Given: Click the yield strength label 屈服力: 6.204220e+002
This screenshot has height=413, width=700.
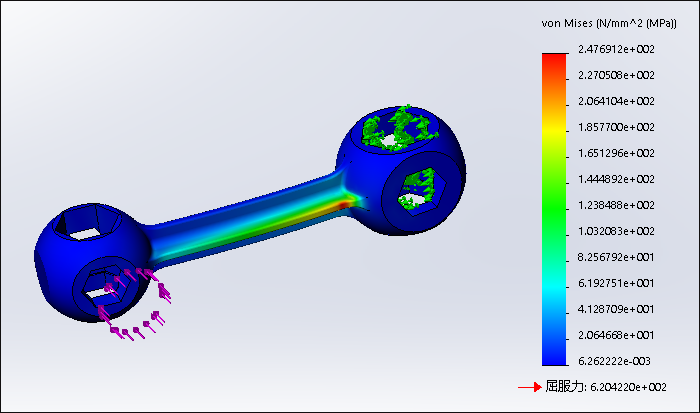Looking at the screenshot, I should [606, 387].
